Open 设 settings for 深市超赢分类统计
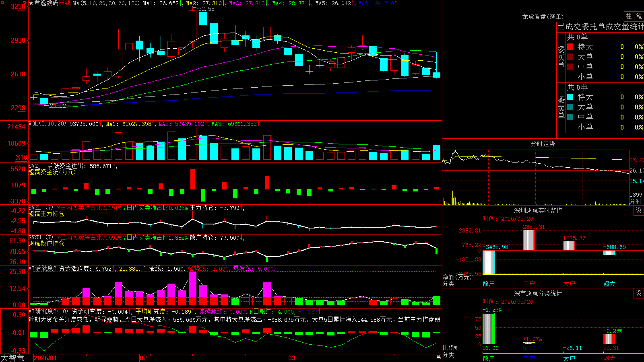Image resolution: width=644 pixels, height=362 pixels. click(639, 293)
